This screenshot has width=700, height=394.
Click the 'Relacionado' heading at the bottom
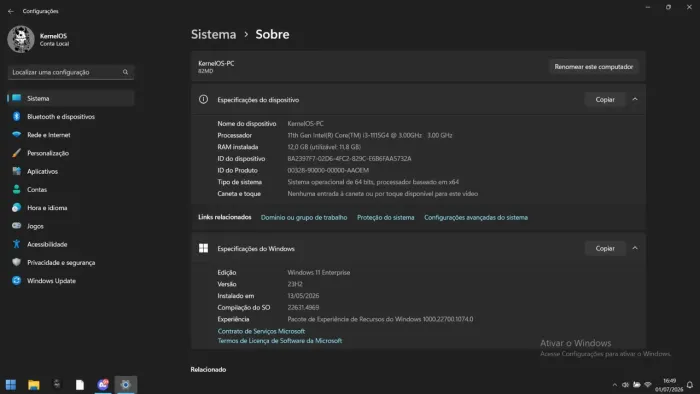[x=208, y=369]
